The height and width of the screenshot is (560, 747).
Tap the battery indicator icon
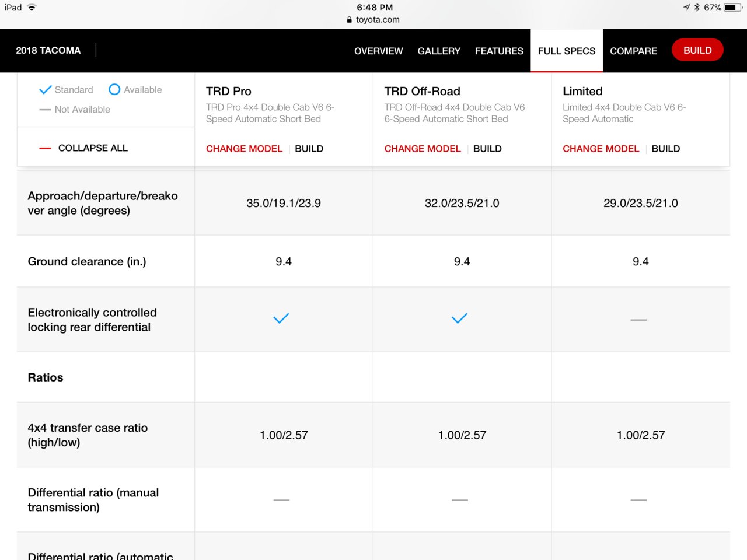tap(733, 8)
